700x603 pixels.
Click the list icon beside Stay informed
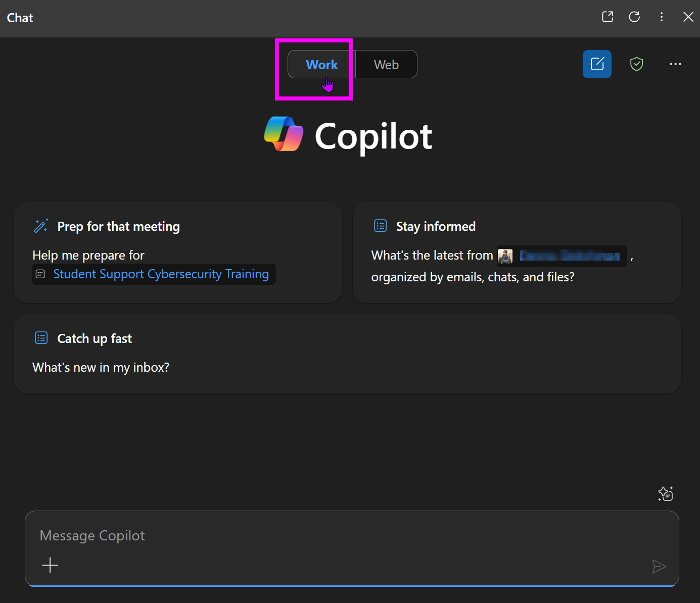380,226
